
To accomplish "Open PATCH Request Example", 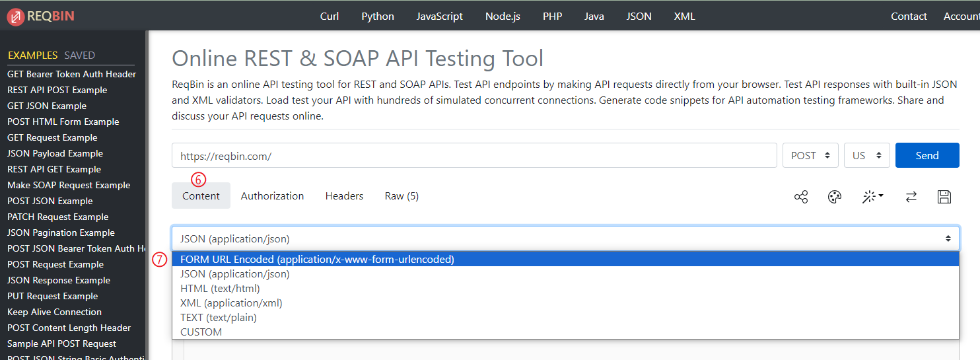I will pyautogui.click(x=58, y=217).
